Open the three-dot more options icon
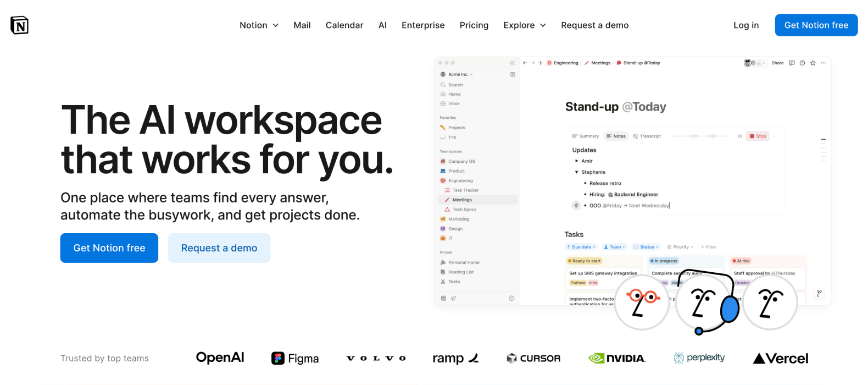Screen dimensions: 868x385 coord(823,63)
